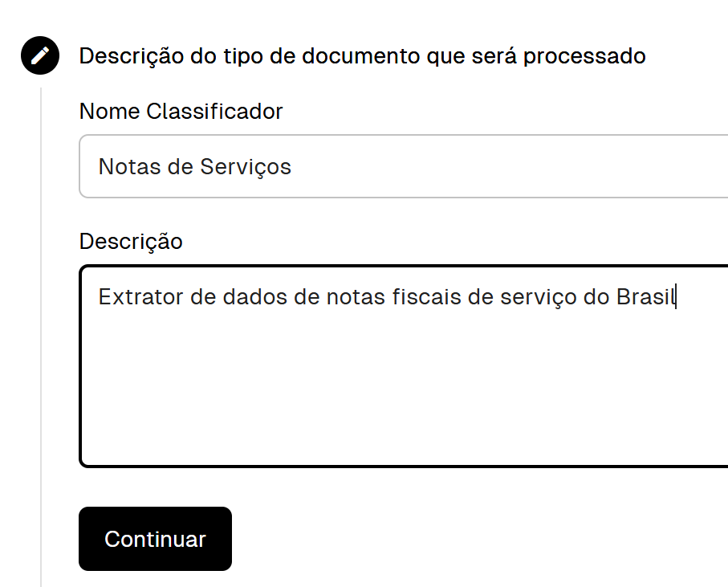Click the word 'documento' in the step heading
This screenshot has width=728, height=587.
point(361,56)
